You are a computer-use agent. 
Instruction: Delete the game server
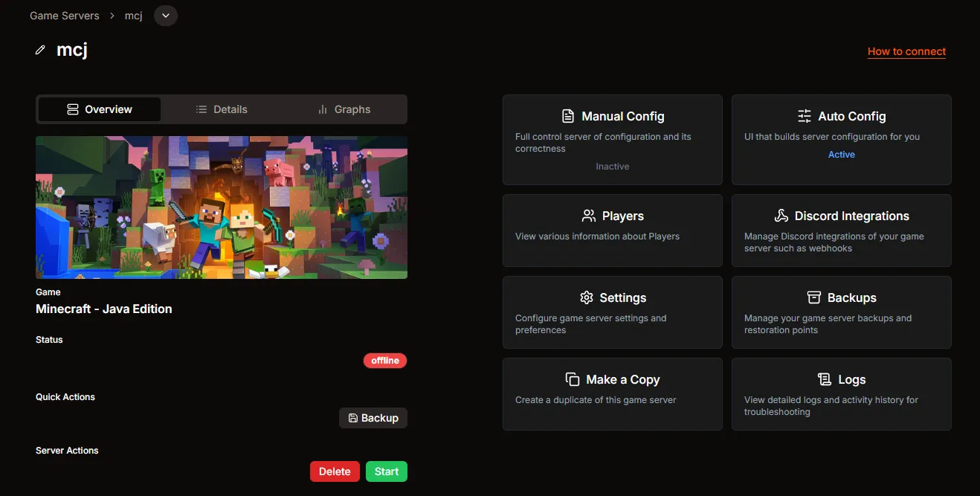pos(335,471)
